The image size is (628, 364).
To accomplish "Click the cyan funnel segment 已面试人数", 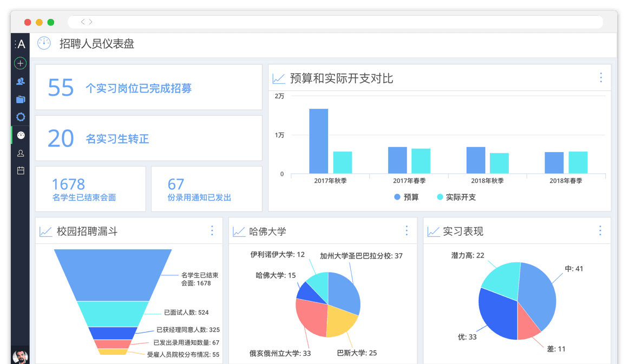I will 113,314.
